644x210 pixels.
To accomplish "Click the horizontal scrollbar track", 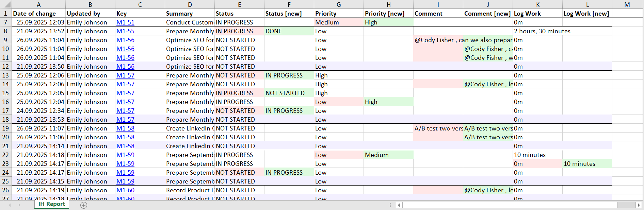I will tap(626, 205).
